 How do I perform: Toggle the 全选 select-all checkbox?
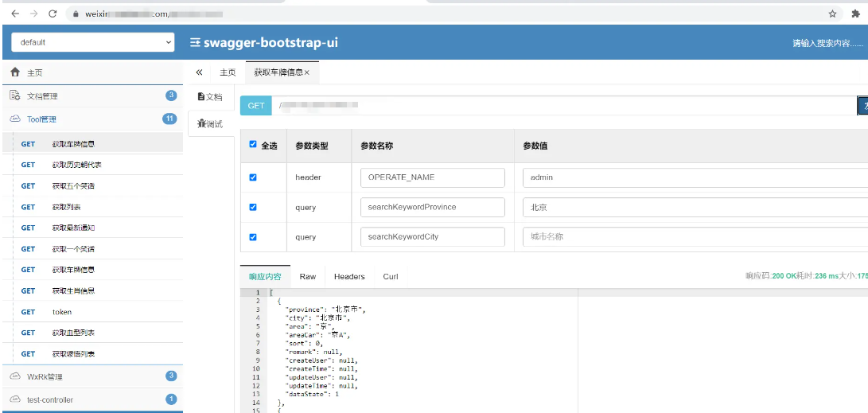pos(253,145)
